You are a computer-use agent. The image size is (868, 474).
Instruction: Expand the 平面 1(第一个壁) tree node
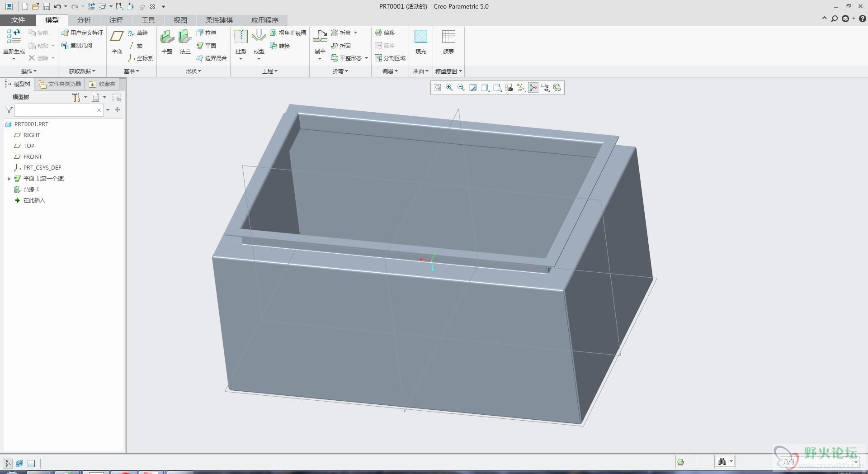[9, 179]
